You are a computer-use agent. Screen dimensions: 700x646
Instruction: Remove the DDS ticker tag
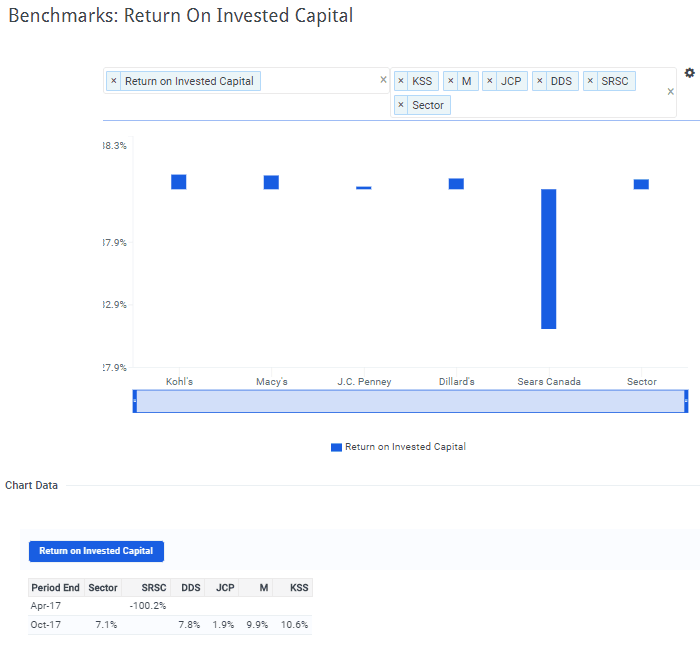click(540, 81)
